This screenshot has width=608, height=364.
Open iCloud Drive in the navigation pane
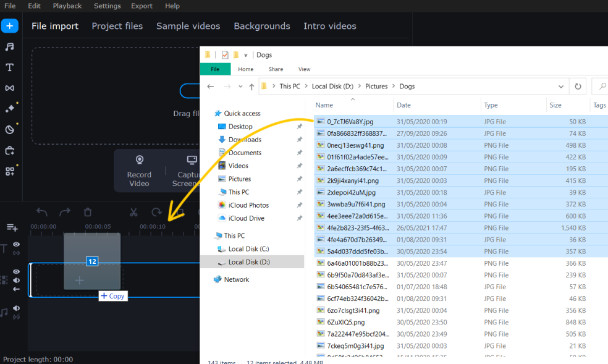(x=246, y=218)
